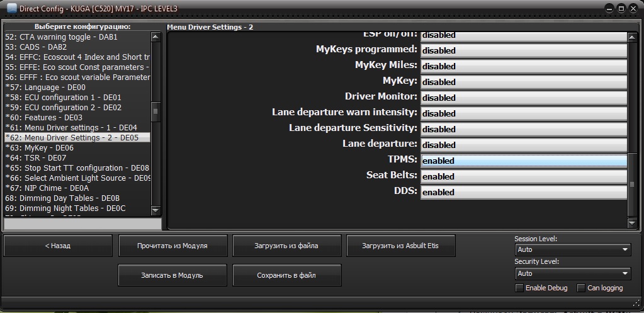Click Прочитать из Модуля button
The height and width of the screenshot is (313, 644).
(x=172, y=246)
